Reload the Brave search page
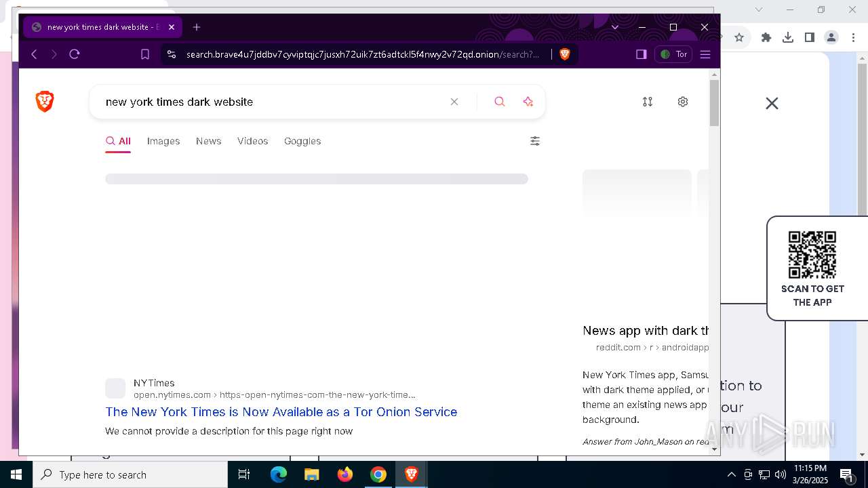This screenshot has height=488, width=868. pos(75,54)
